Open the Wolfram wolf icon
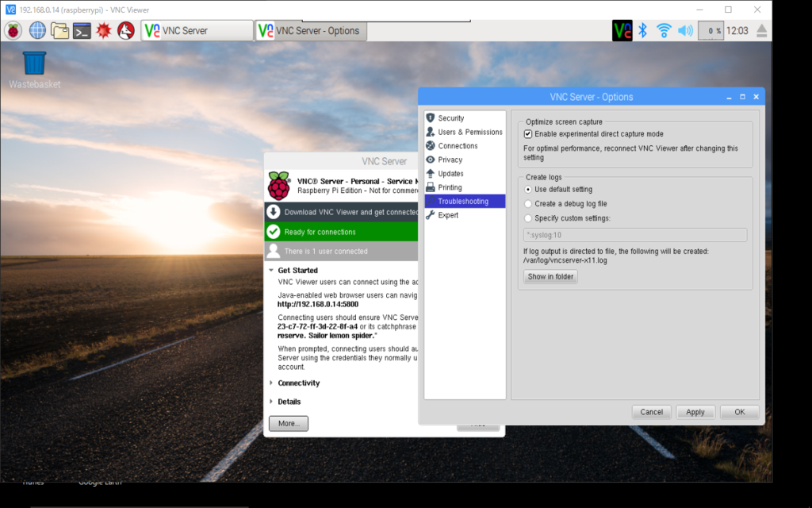The height and width of the screenshot is (508, 812). [126, 31]
